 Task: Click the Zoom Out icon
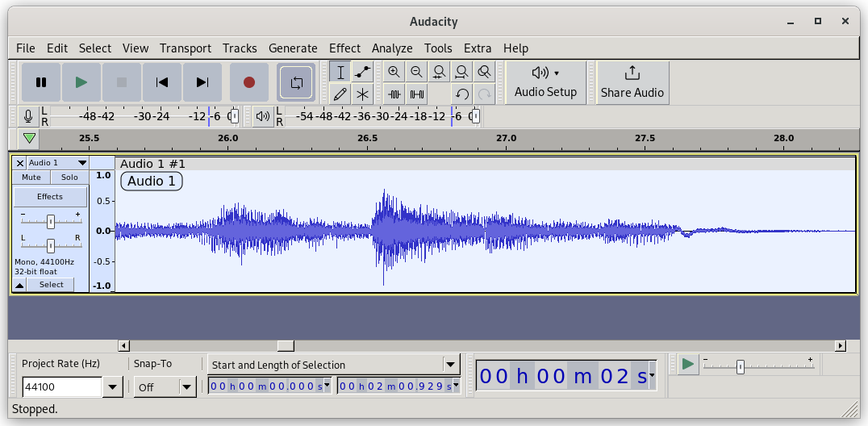(x=417, y=72)
